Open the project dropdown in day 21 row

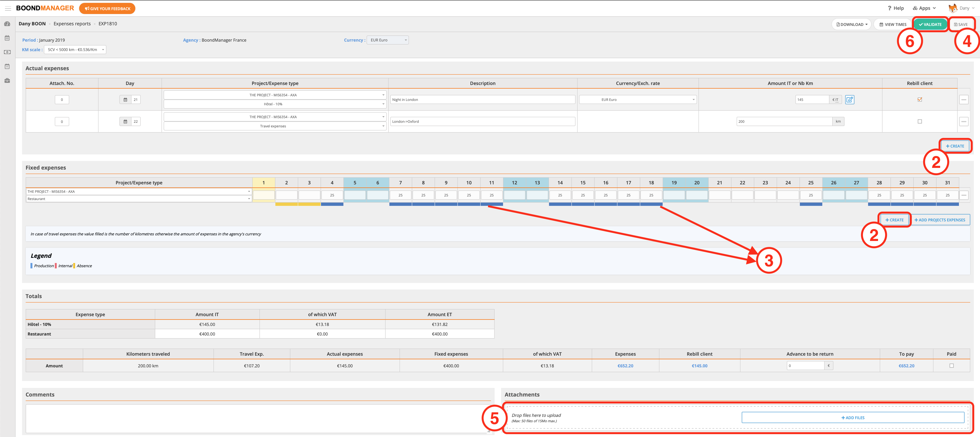pos(275,95)
